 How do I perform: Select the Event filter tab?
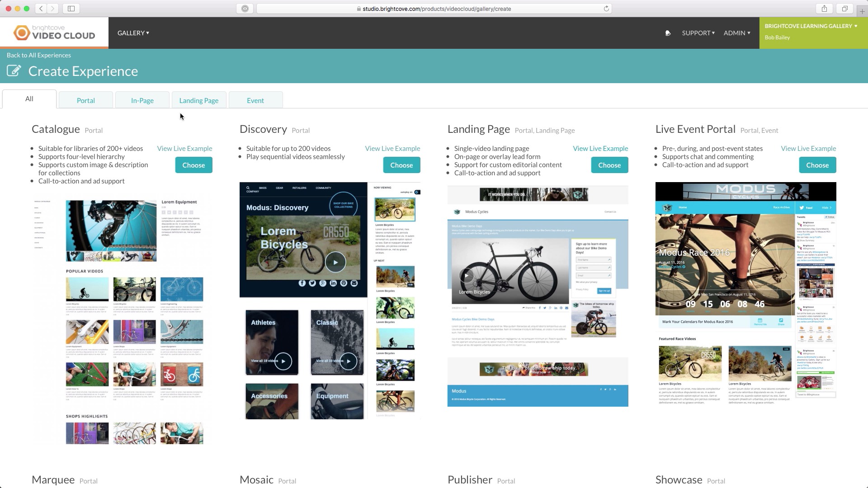click(x=255, y=100)
